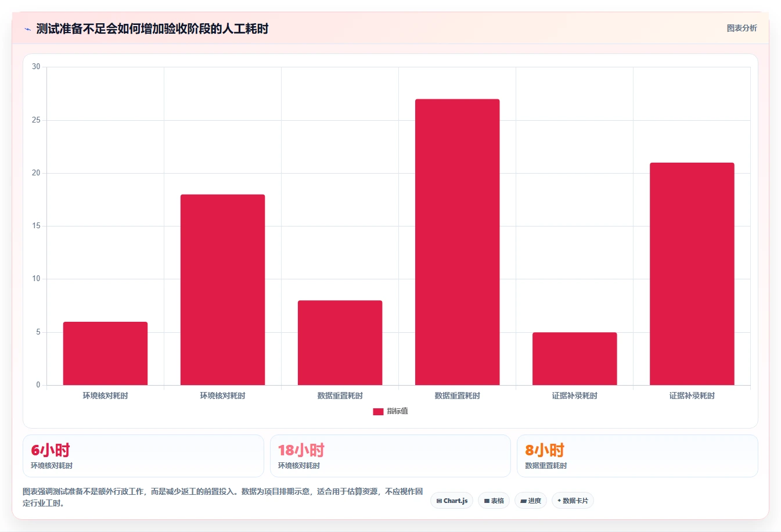Click the bar with value 18
This screenshot has height=532, width=781.
click(222, 290)
